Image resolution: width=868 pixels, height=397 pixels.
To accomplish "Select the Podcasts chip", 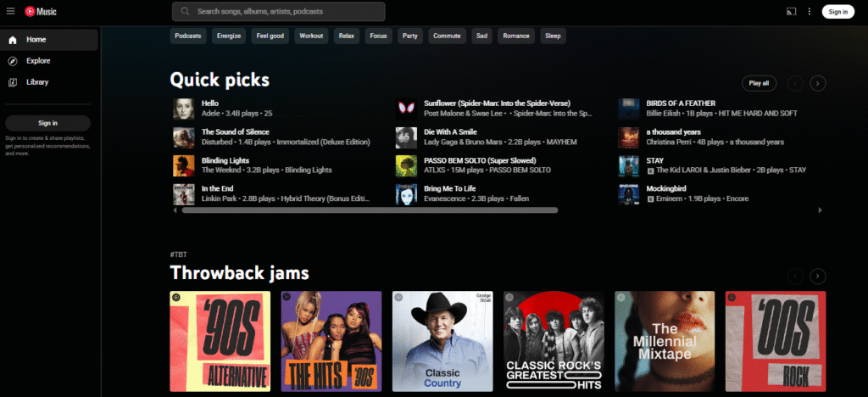I will [x=188, y=36].
